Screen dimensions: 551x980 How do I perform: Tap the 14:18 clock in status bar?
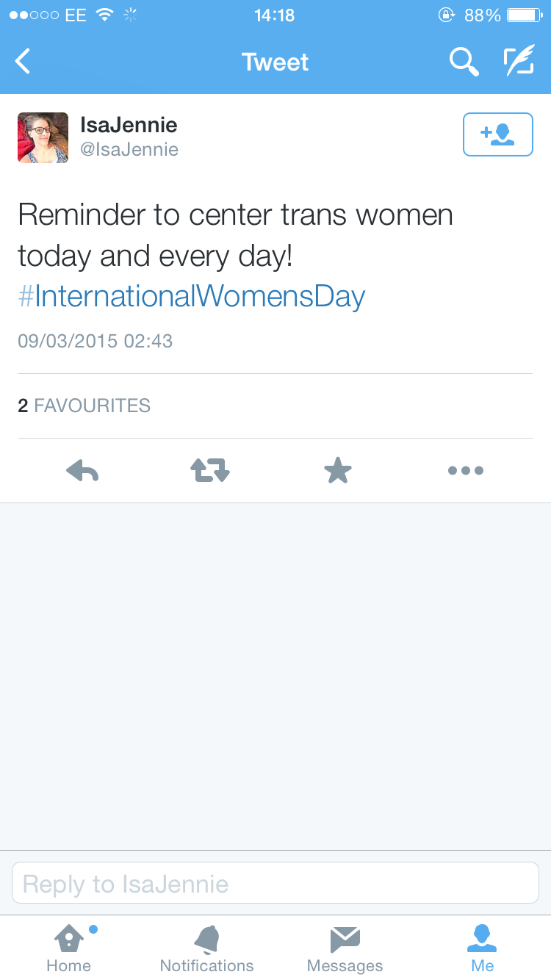click(x=274, y=15)
